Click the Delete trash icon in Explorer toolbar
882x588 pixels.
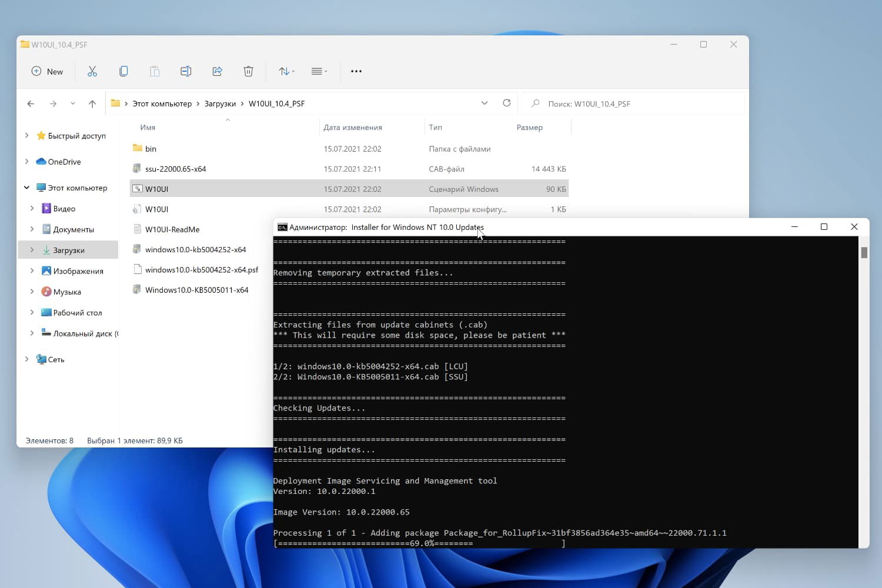(x=248, y=71)
